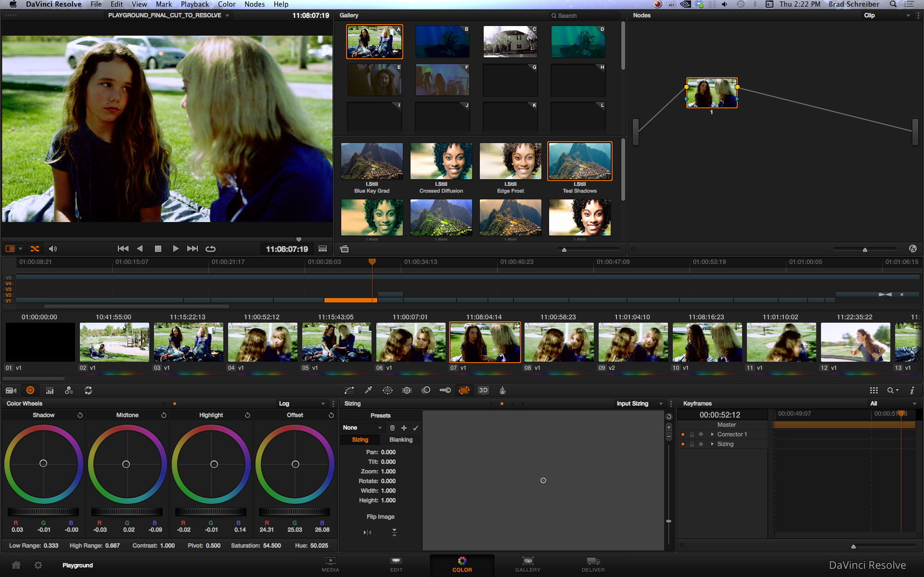Click the horizontal Flip Image icon
This screenshot has height=577, width=924.
pyautogui.click(x=367, y=532)
